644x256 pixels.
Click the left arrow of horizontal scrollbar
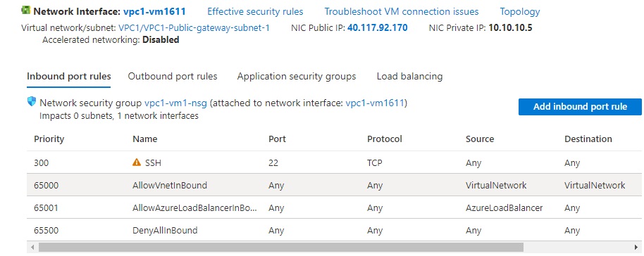click(32, 248)
